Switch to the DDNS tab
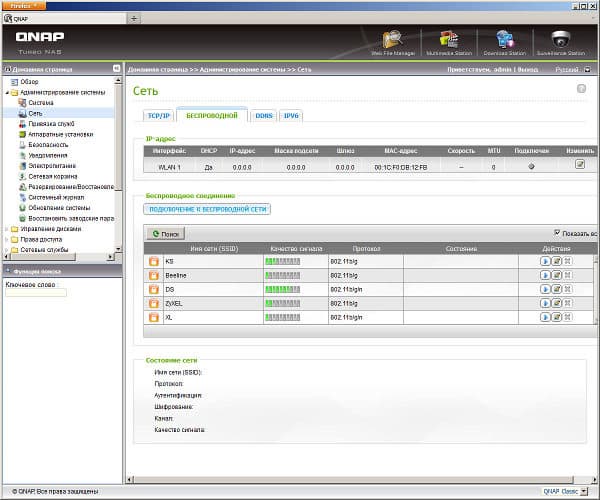This screenshot has height=500, width=600. [264, 116]
